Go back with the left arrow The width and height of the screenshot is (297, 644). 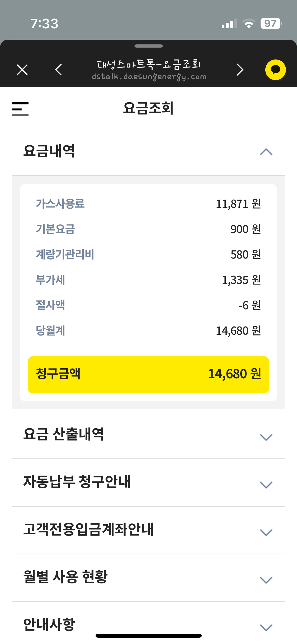pos(58,70)
